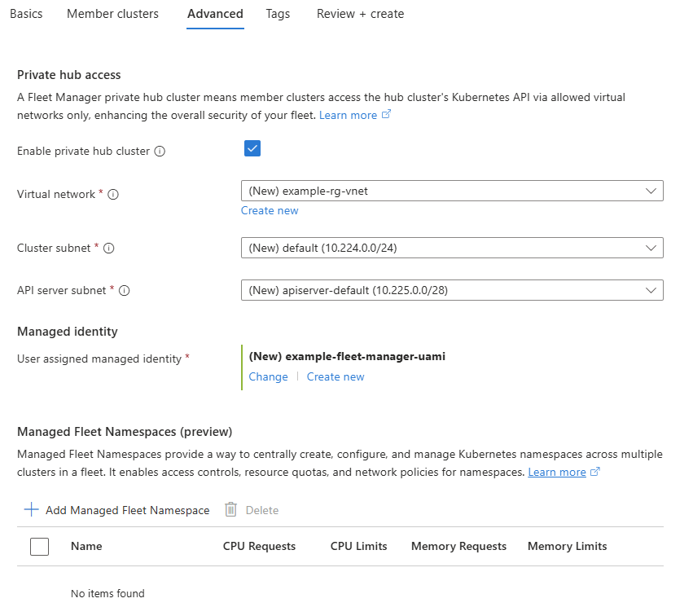Click Create new for managed identity

coord(336,376)
